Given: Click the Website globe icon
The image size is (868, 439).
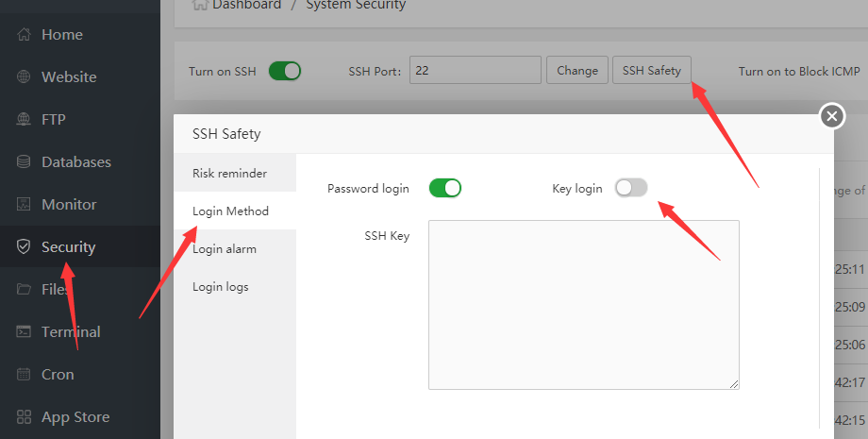Looking at the screenshot, I should click(24, 77).
